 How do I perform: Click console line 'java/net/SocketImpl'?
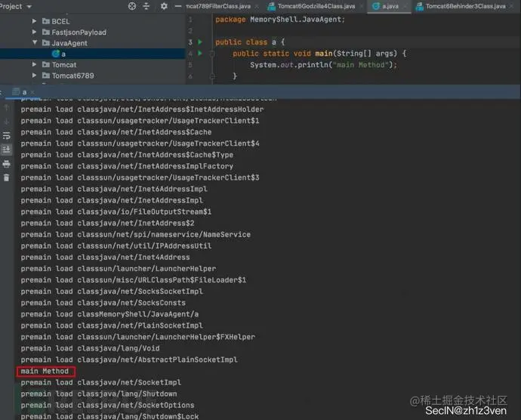(101, 383)
